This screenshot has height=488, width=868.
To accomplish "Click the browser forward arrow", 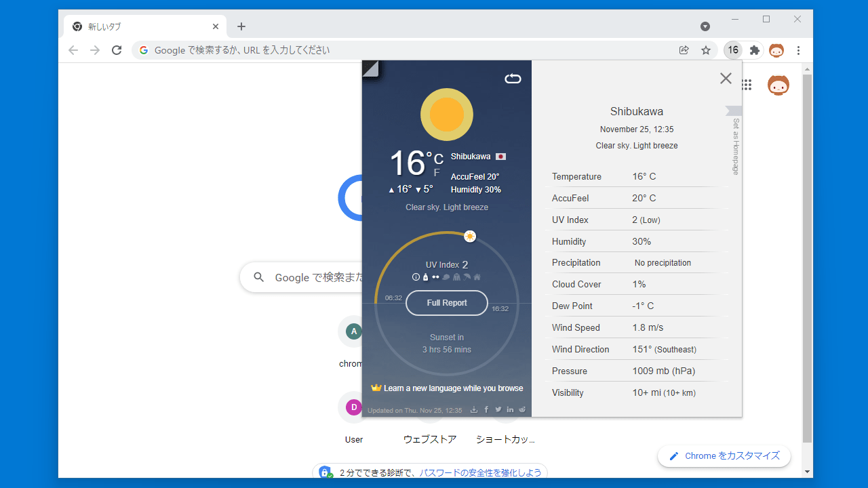I will tap(95, 50).
